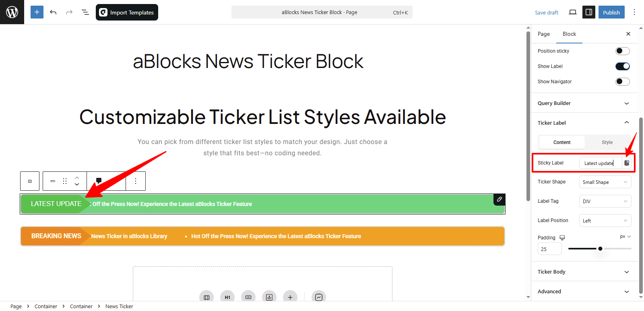Open the Label Tag dropdown
Screen dimensions: 644x311
pos(605,201)
